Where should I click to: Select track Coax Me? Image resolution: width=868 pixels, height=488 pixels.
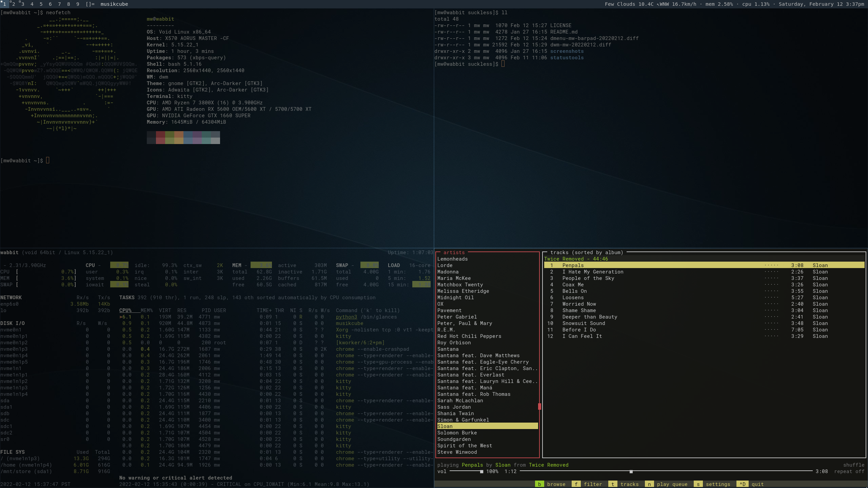[x=704, y=285]
